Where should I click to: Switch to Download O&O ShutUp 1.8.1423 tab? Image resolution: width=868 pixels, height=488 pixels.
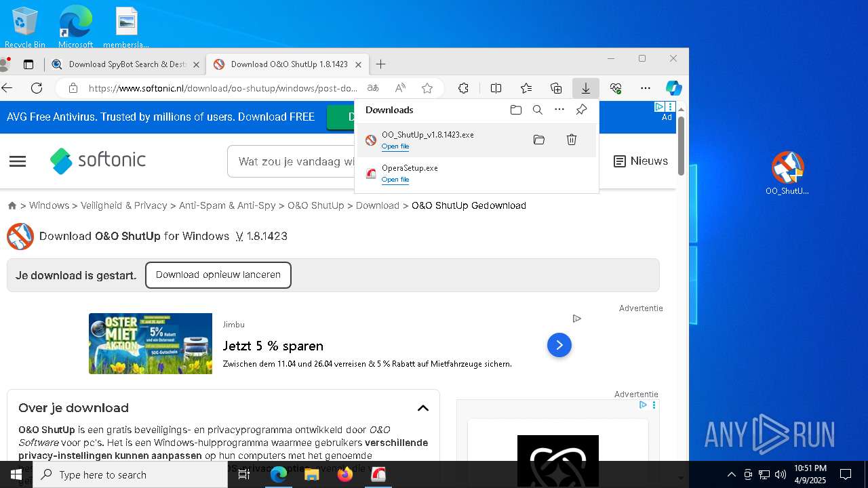tap(288, 64)
